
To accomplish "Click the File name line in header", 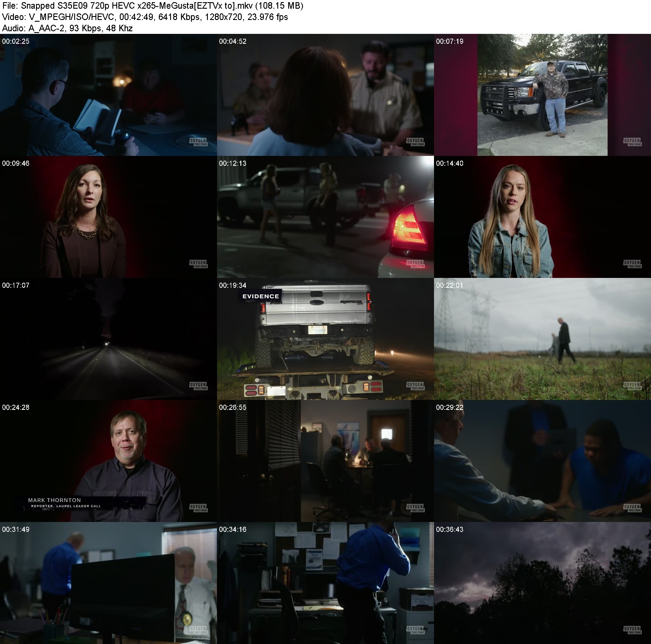I will click(x=153, y=6).
